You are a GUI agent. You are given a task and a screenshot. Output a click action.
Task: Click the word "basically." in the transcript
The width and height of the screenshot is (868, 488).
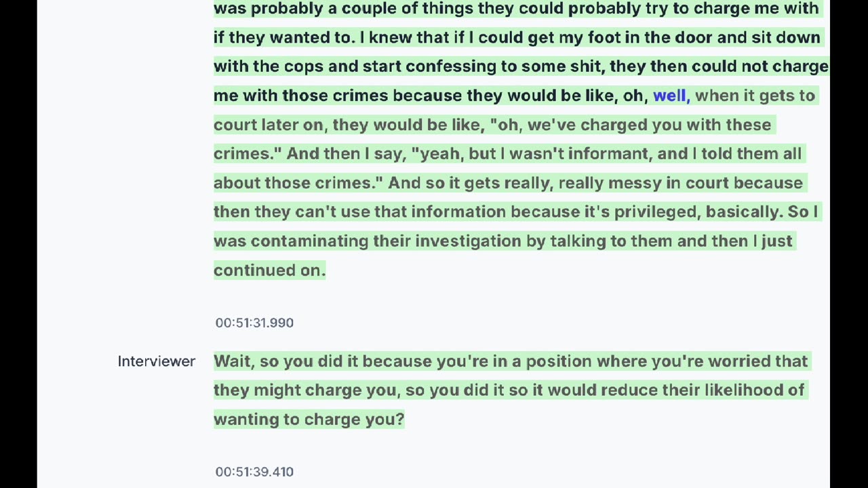pyautogui.click(x=744, y=212)
